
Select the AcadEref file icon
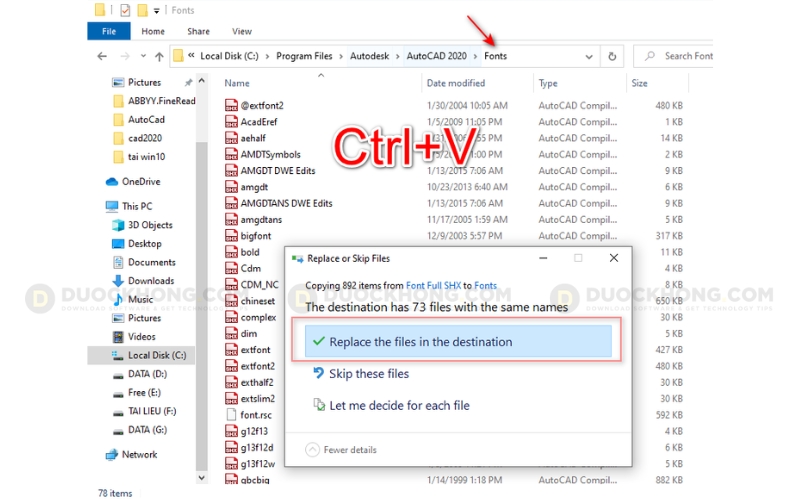tap(231, 122)
